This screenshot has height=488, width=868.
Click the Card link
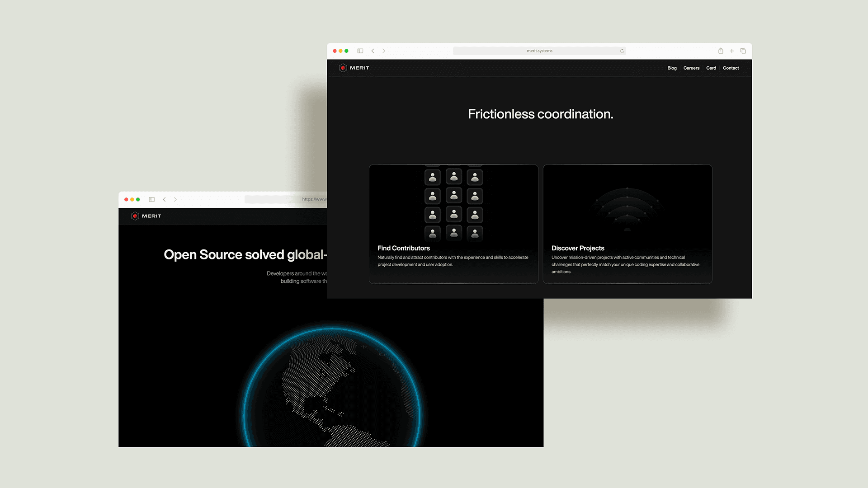pos(711,68)
